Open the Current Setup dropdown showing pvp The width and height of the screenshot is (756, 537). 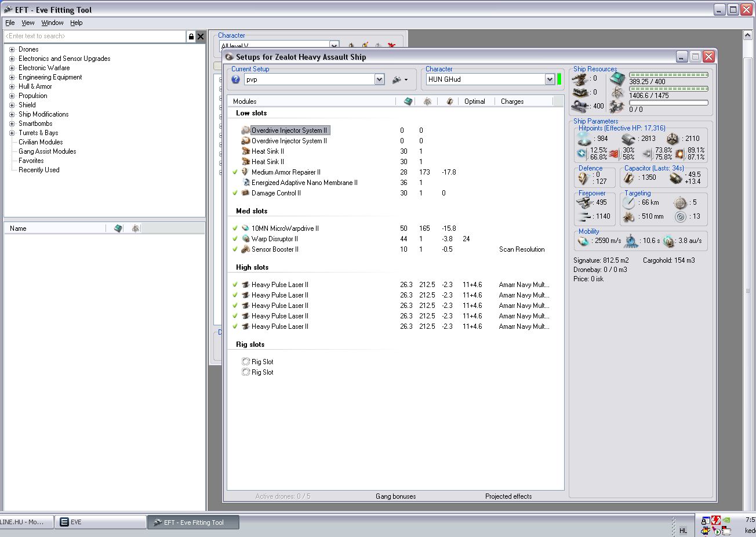(x=379, y=79)
